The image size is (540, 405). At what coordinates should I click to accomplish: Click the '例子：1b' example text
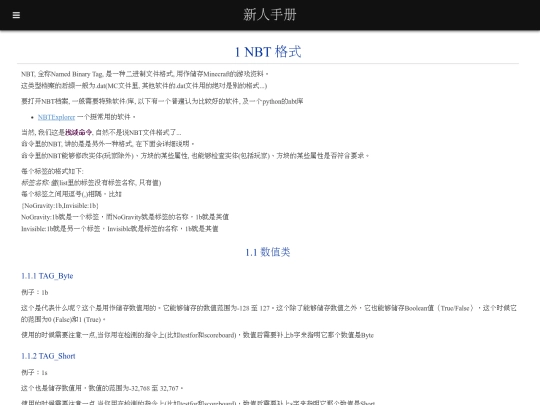35,292
